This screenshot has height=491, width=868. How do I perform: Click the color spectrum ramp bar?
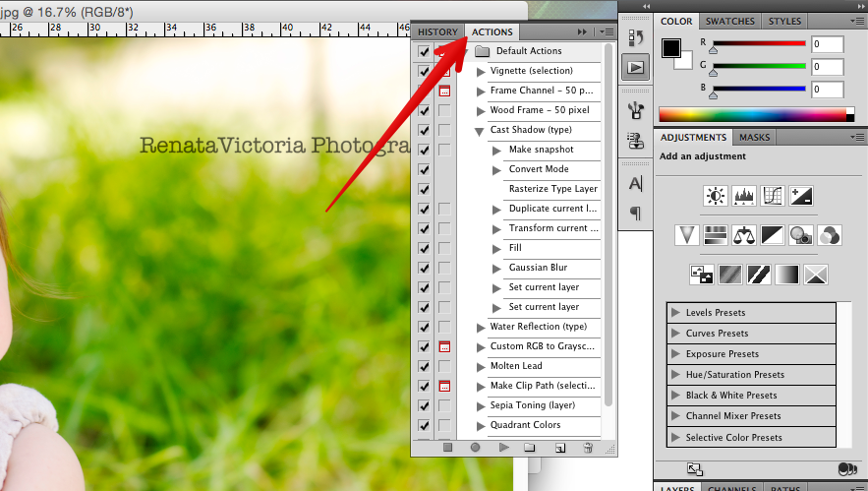(x=756, y=115)
